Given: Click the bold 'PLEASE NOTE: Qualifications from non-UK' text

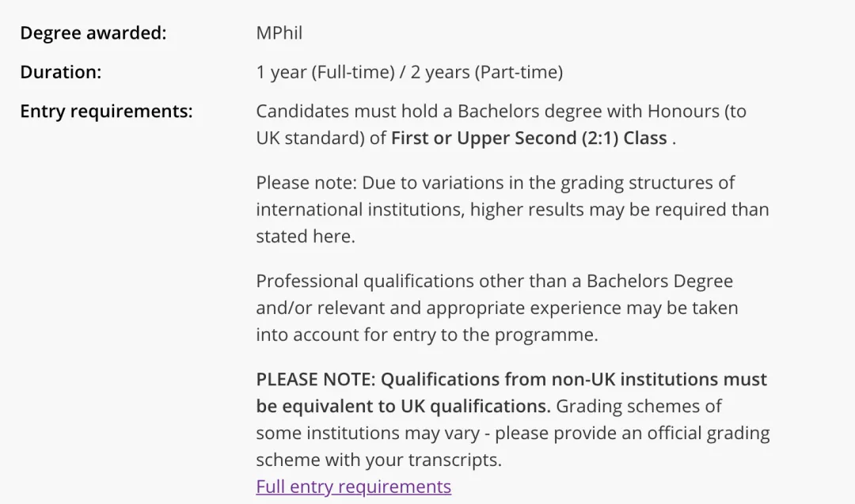Looking at the screenshot, I should click(x=511, y=379).
